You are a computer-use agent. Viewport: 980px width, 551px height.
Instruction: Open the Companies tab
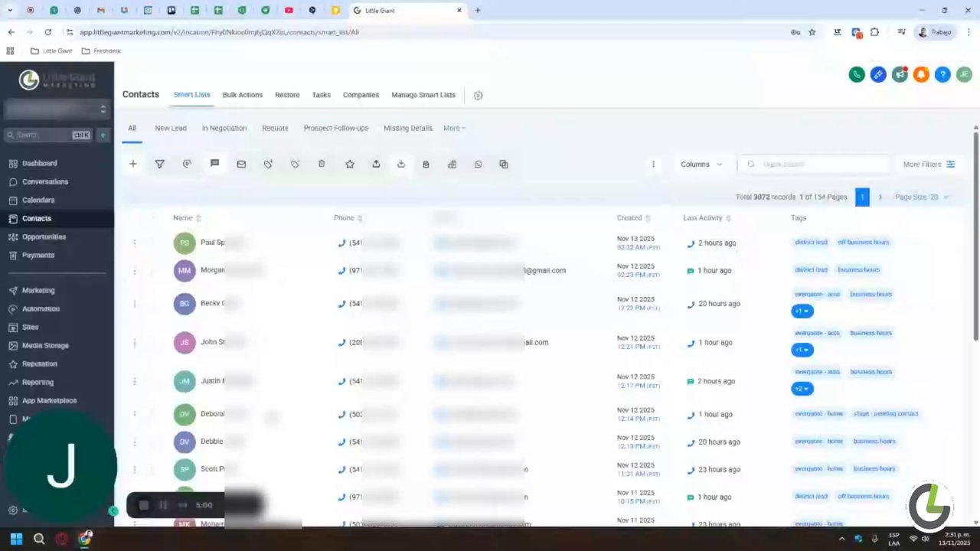361,95
